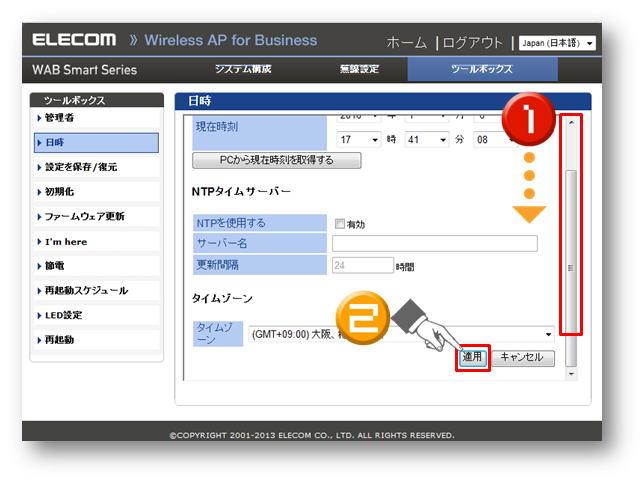This screenshot has width=644, height=483.
Task: Open I'm here in the sidebar
Action: [97, 242]
